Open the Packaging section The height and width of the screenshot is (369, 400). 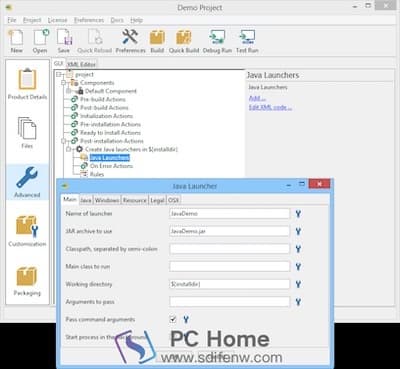click(27, 281)
